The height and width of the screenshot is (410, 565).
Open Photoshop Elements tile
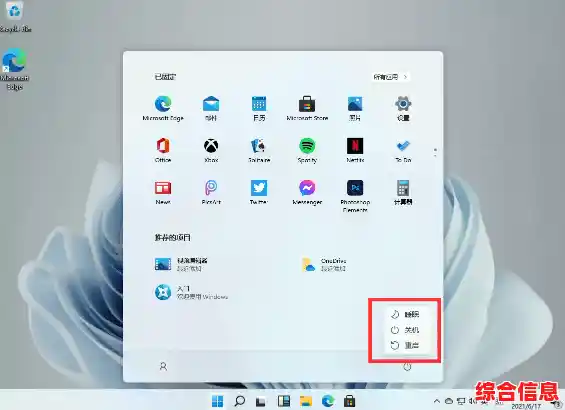tap(355, 196)
